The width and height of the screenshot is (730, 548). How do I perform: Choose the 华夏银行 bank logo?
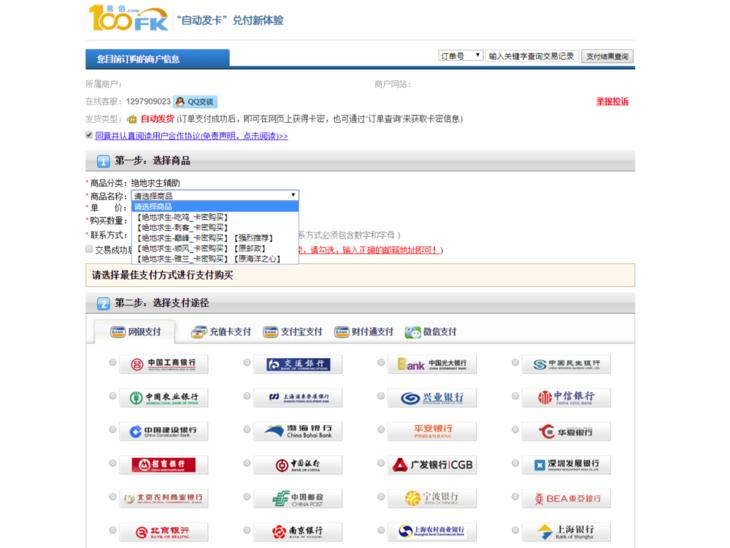(566, 431)
